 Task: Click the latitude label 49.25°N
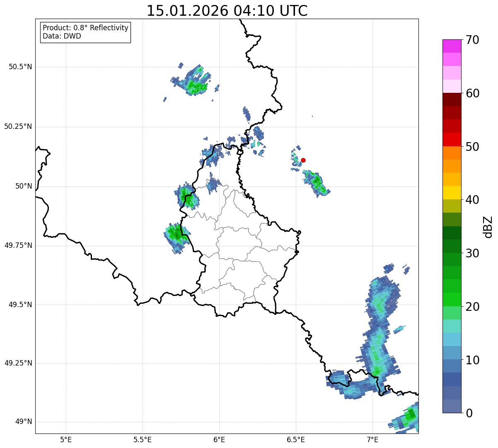(18, 363)
